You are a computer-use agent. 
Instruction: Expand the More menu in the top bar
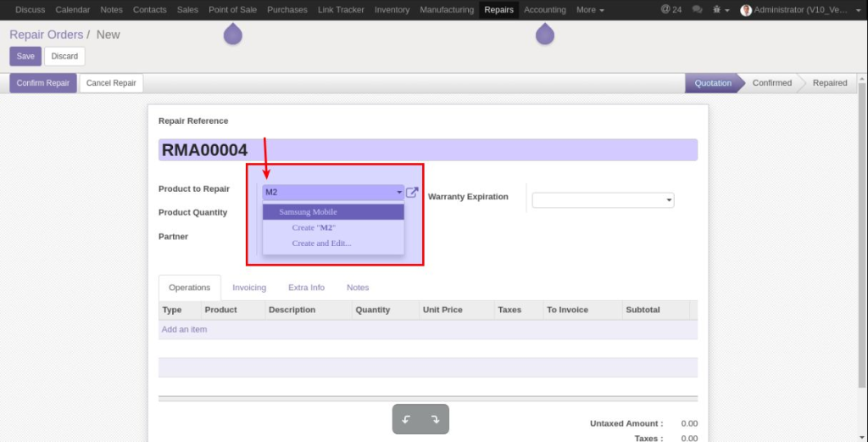[x=590, y=10]
